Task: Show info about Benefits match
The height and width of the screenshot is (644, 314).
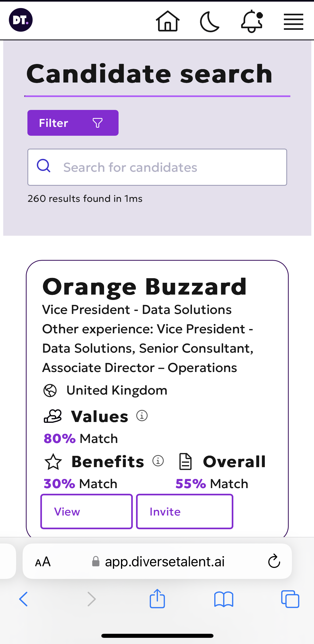Action: [158, 461]
